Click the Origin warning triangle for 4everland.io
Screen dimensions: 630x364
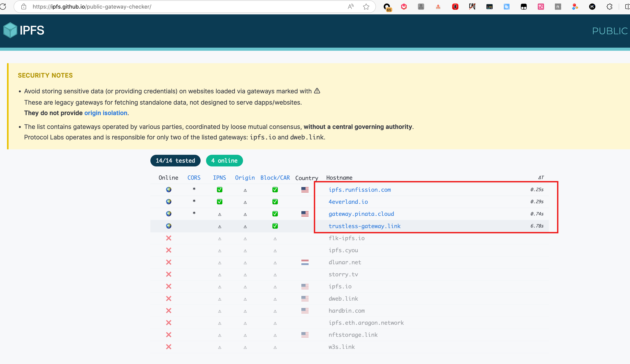point(245,202)
